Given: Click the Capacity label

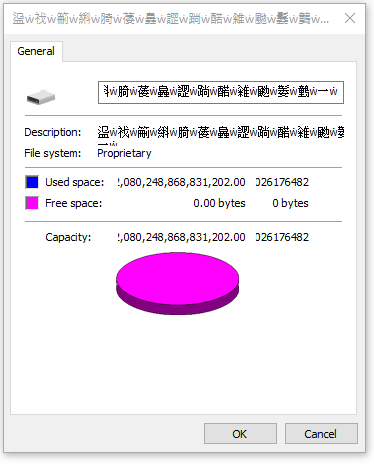Looking at the screenshot, I should [x=68, y=237].
